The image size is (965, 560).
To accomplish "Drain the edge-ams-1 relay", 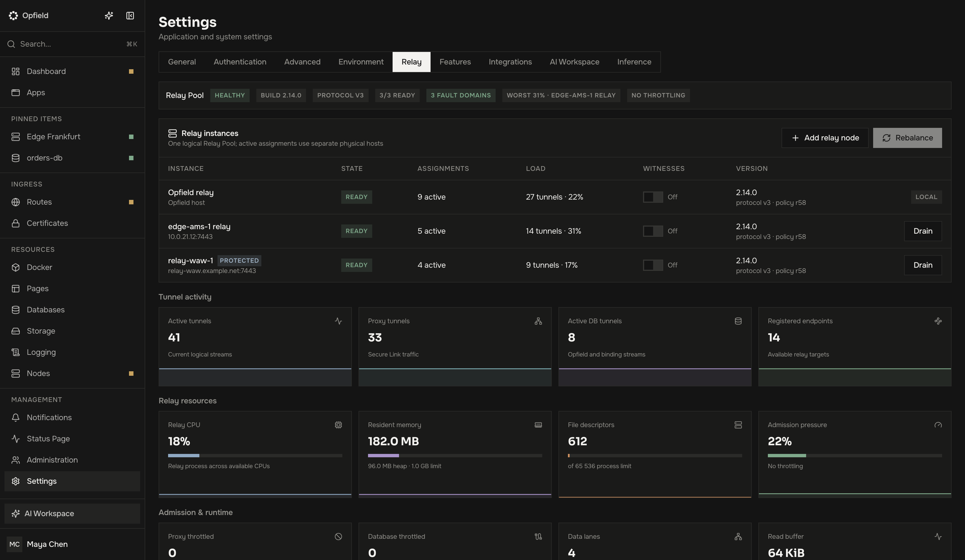I will click(x=923, y=231).
